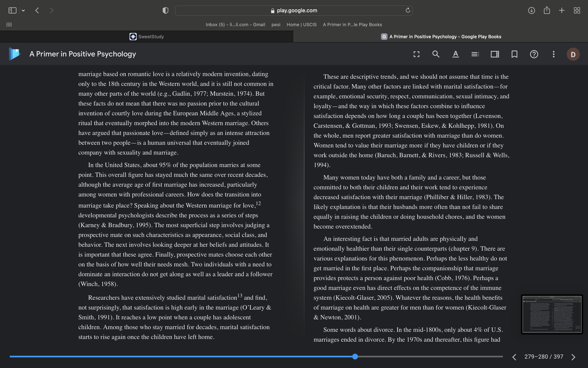
Task: Open the Home | USCIS bookmark
Action: [302, 25]
